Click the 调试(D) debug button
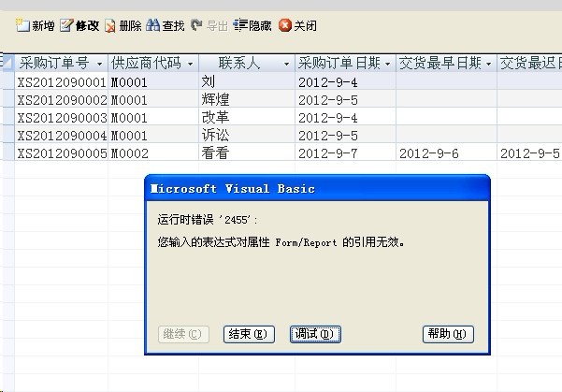Viewport: 562px width, 392px height. click(x=315, y=334)
